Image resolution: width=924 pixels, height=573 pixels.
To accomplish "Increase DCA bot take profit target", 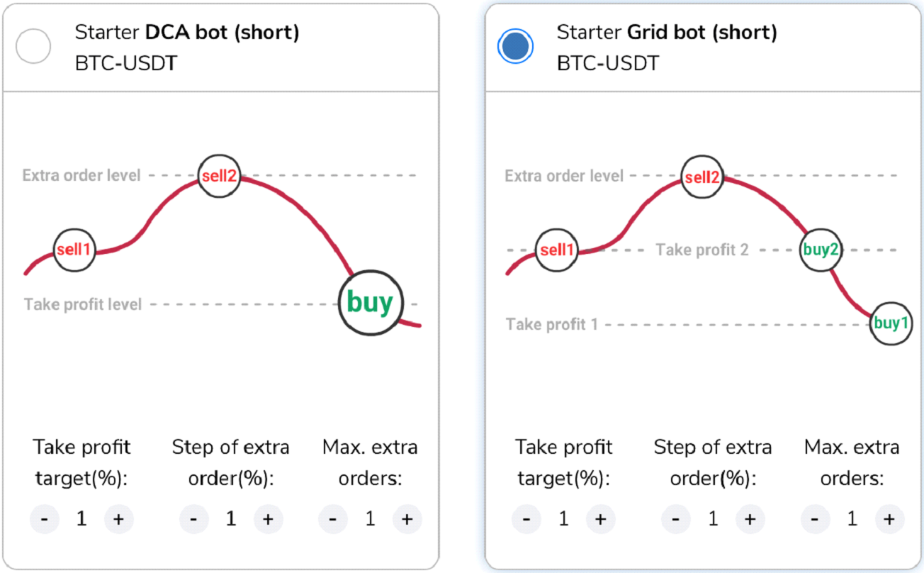I will pos(118,519).
